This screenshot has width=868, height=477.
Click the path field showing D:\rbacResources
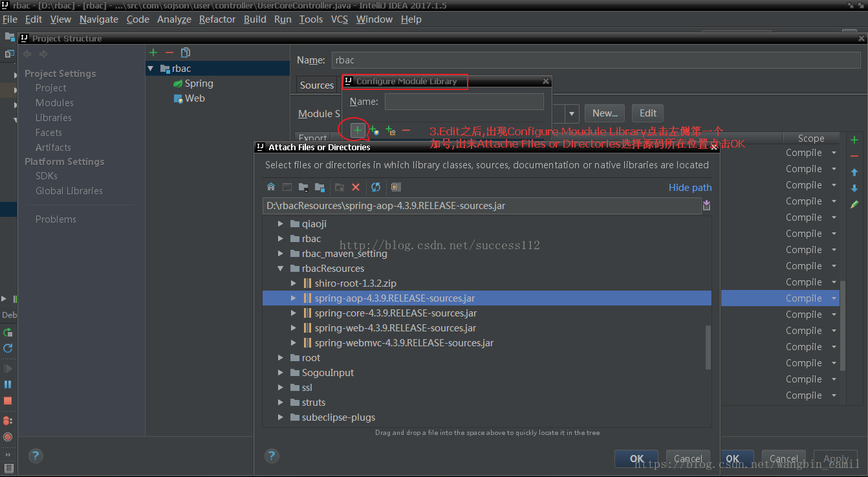coord(481,206)
